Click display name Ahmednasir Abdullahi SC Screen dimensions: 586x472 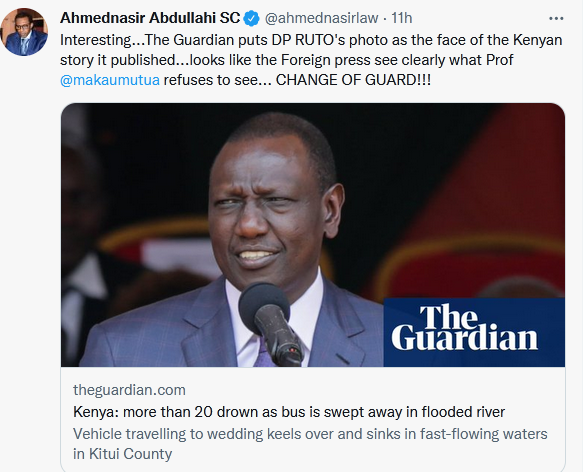(x=150, y=18)
